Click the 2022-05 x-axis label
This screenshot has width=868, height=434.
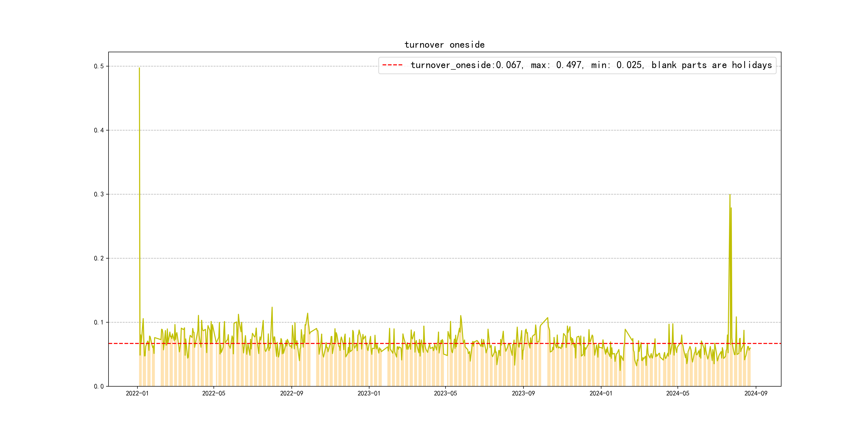[x=214, y=394]
